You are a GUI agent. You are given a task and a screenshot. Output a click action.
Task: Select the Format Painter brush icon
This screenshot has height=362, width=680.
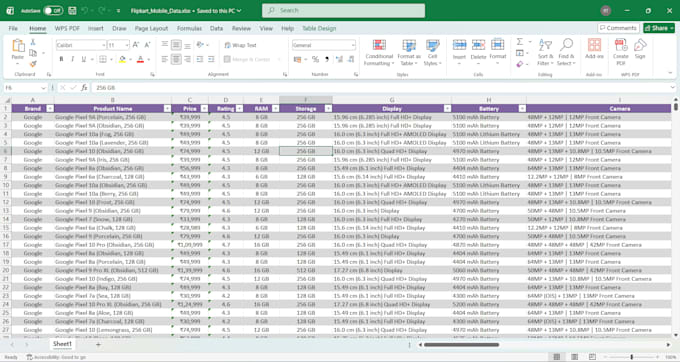(x=33, y=64)
